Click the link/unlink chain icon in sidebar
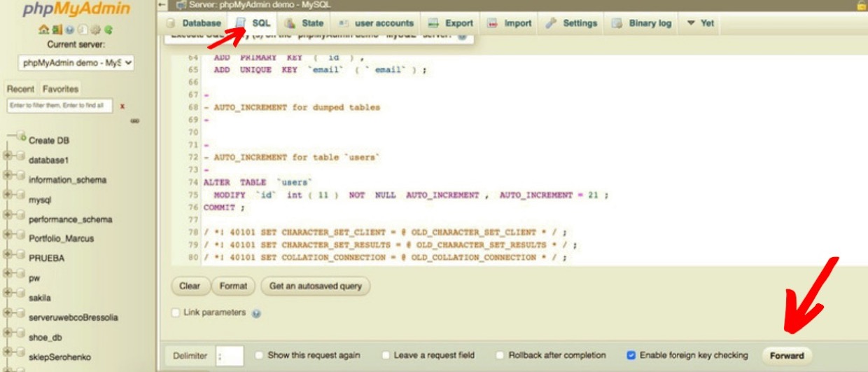Image resolution: width=868 pixels, height=372 pixels. pyautogui.click(x=134, y=121)
